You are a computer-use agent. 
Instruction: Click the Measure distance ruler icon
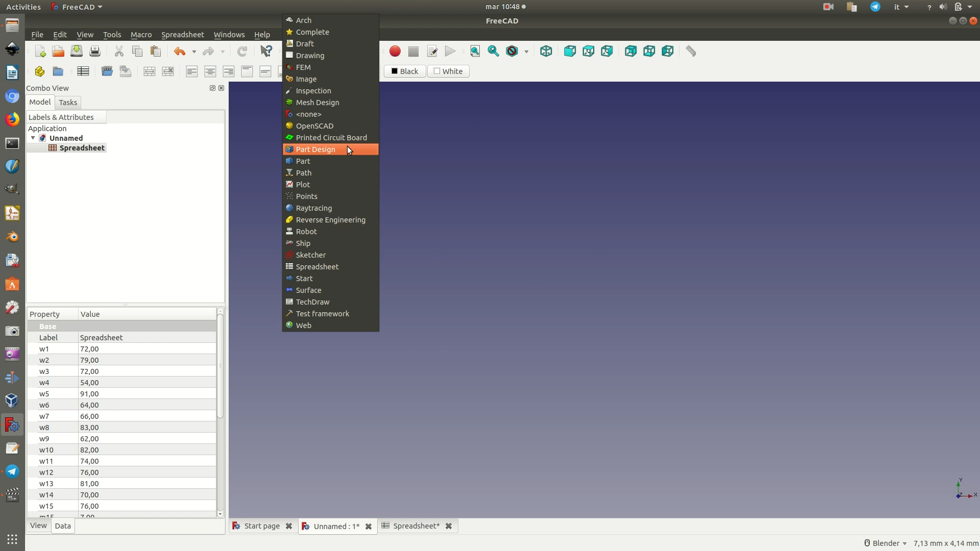pyautogui.click(x=691, y=51)
